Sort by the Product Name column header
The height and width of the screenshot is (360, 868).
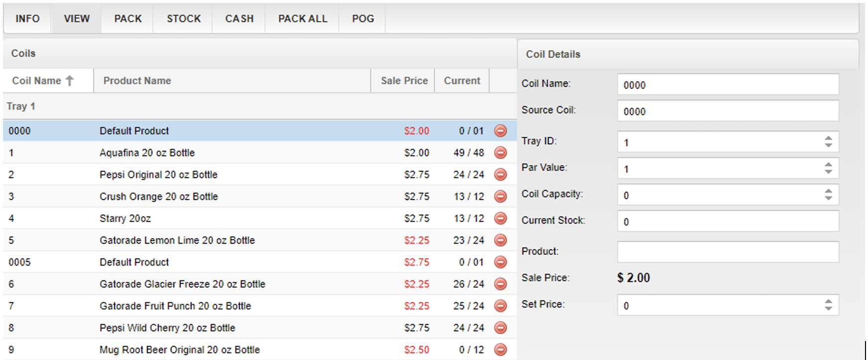point(232,81)
